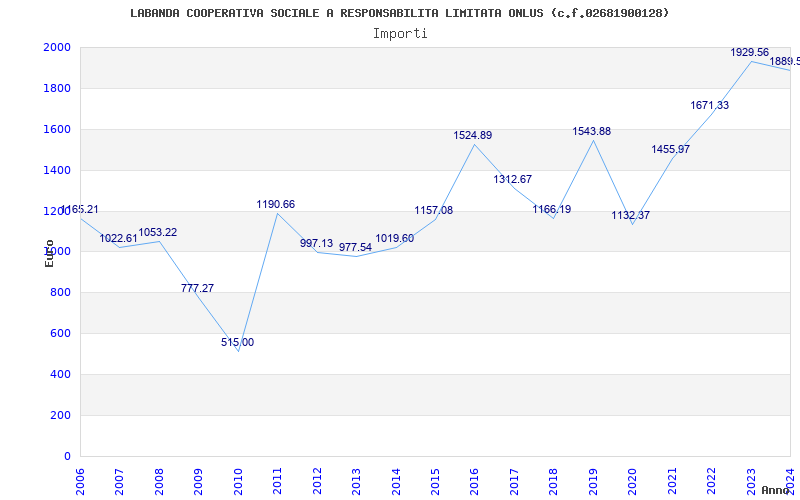Click the x-axis year 2012
This screenshot has height=500, width=800.
(x=317, y=482)
